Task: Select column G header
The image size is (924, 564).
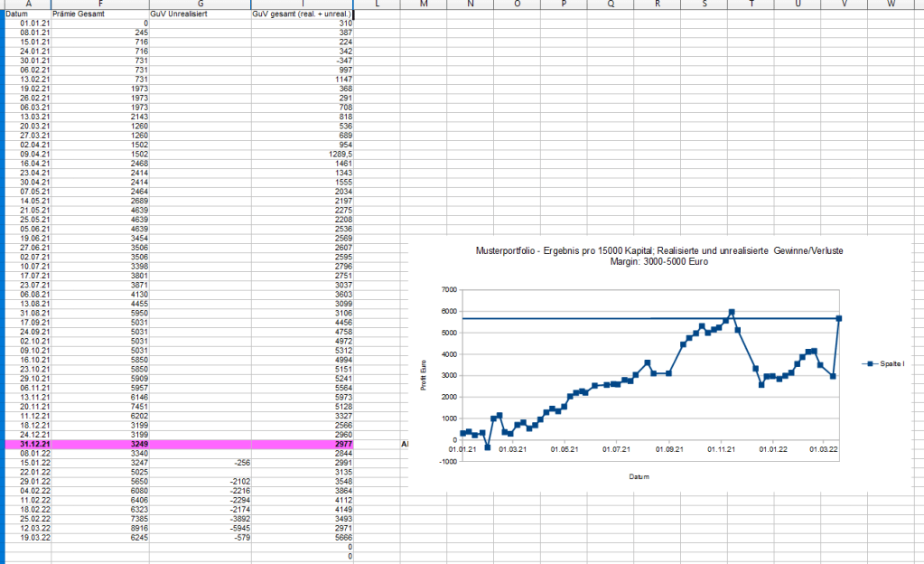Action: 200,5
